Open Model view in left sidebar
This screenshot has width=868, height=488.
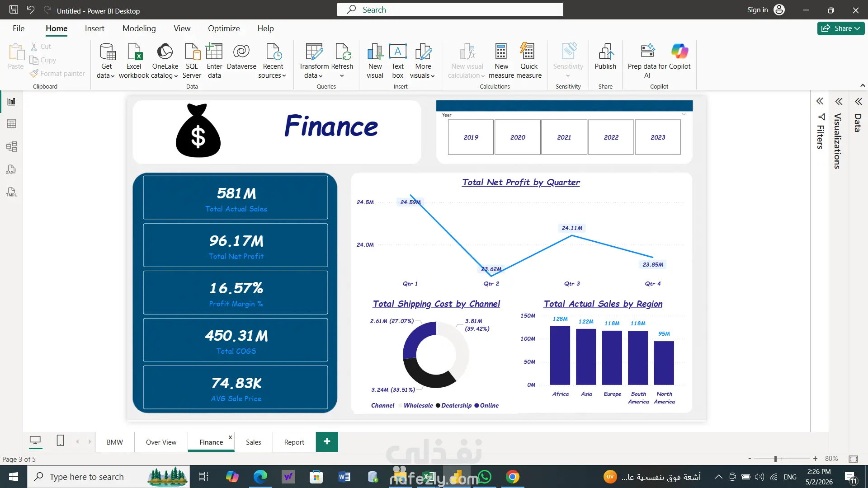[11, 146]
